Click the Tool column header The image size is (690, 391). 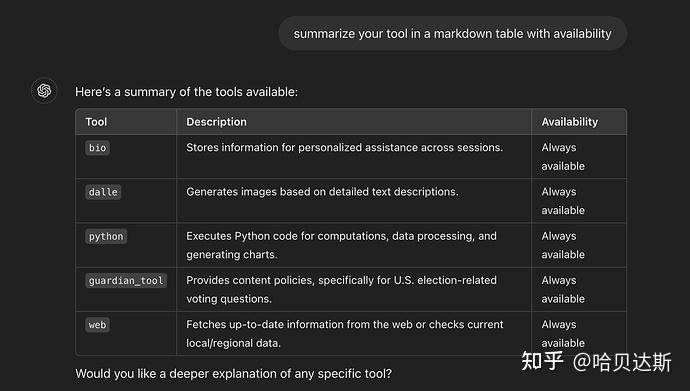coord(96,122)
